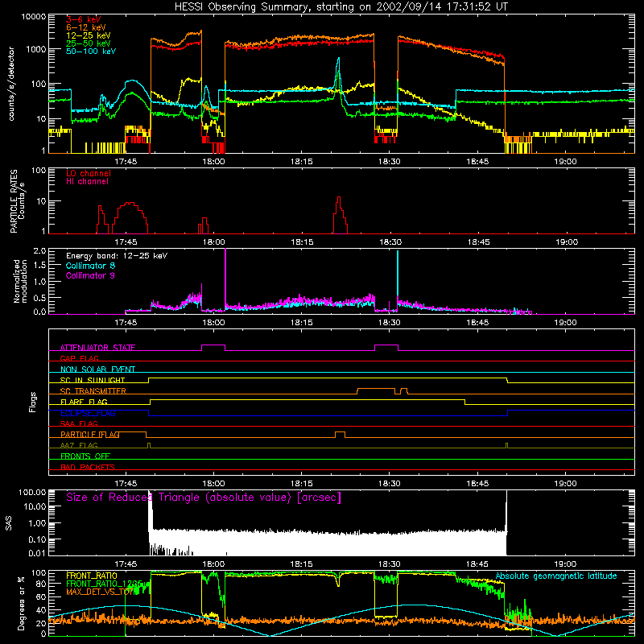This screenshot has width=644, height=644.
Task: Click the yellow 12-25 keV legend entry
Action: coord(89,35)
